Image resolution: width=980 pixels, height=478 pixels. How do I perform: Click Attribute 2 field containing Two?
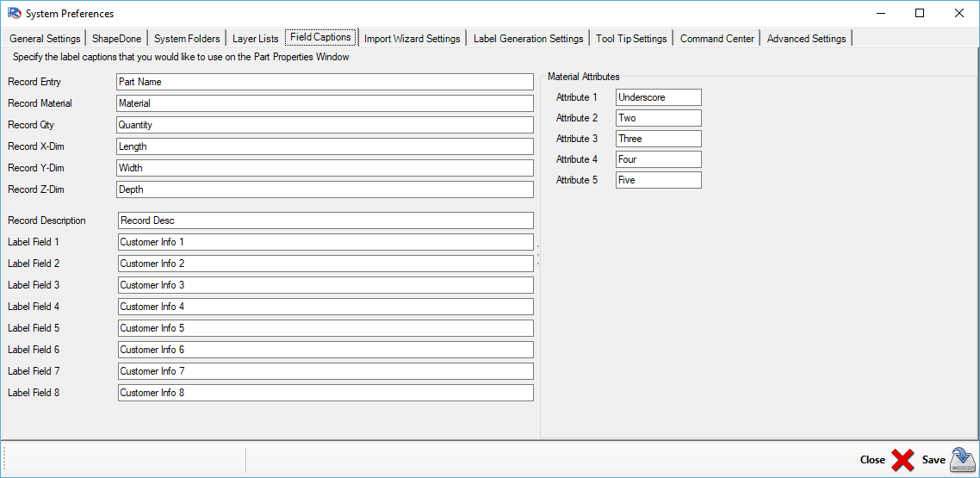(659, 118)
